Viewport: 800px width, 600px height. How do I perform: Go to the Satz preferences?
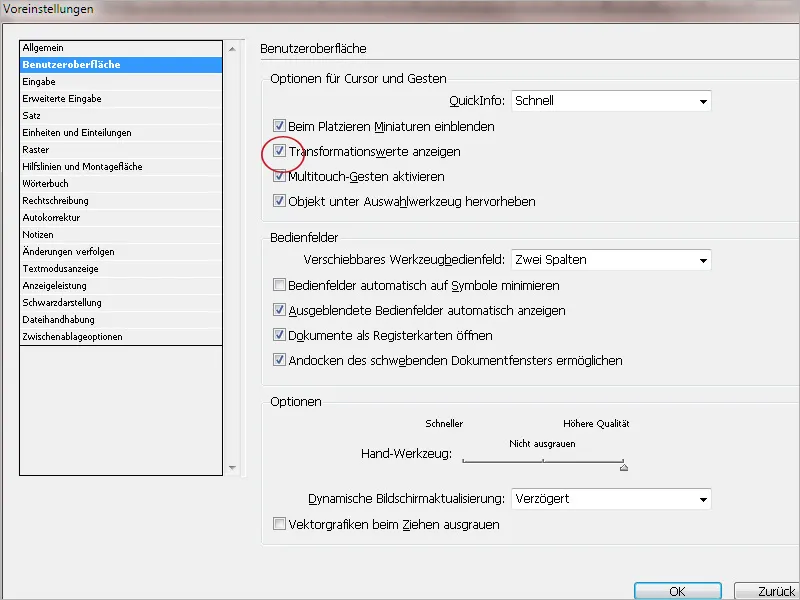121,116
